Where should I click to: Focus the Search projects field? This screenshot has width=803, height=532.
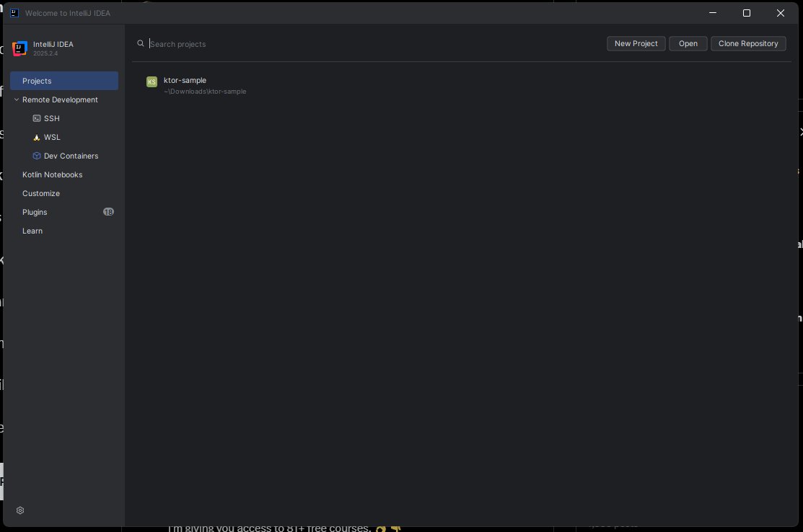pos(369,44)
